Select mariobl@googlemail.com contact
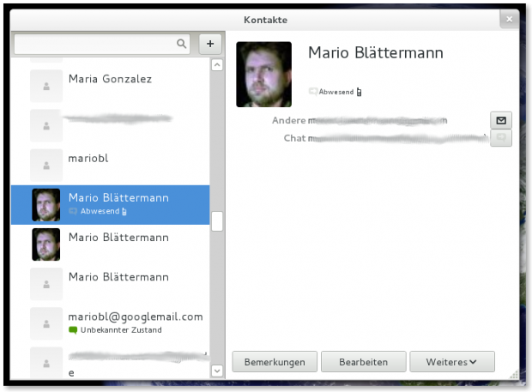The width and height of the screenshot is (532, 392). pyautogui.click(x=111, y=323)
